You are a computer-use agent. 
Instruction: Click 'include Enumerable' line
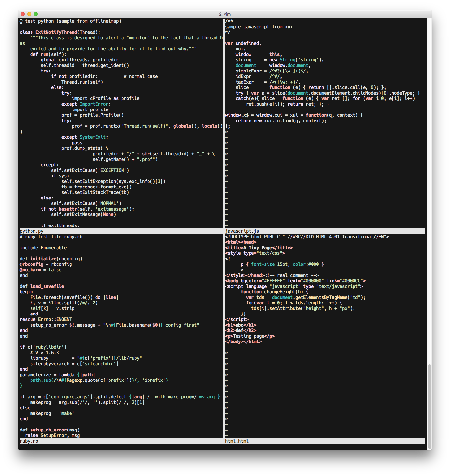[x=43, y=248]
